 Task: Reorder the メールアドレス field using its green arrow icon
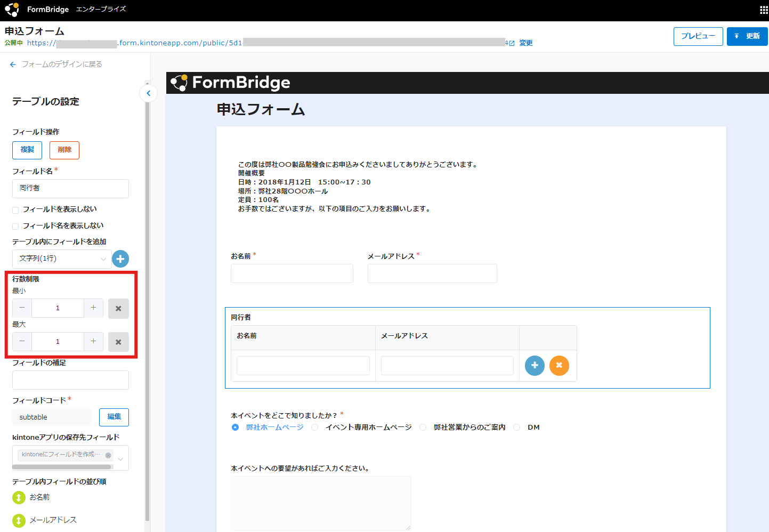pyautogui.click(x=19, y=520)
